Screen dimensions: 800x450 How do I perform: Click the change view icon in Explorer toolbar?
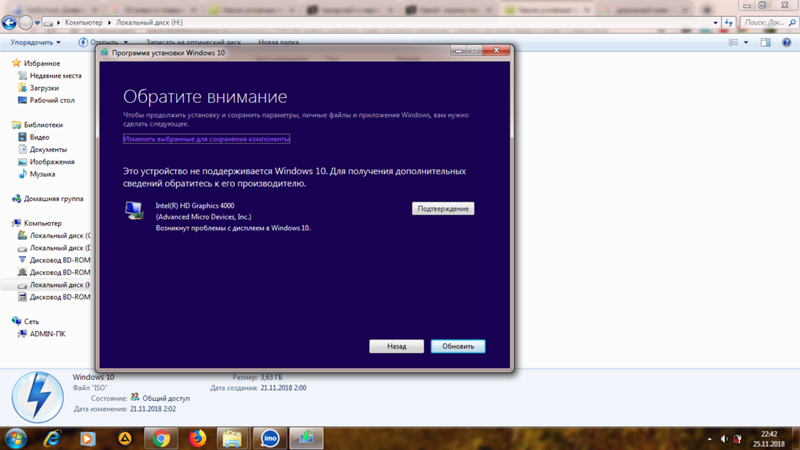click(x=733, y=42)
